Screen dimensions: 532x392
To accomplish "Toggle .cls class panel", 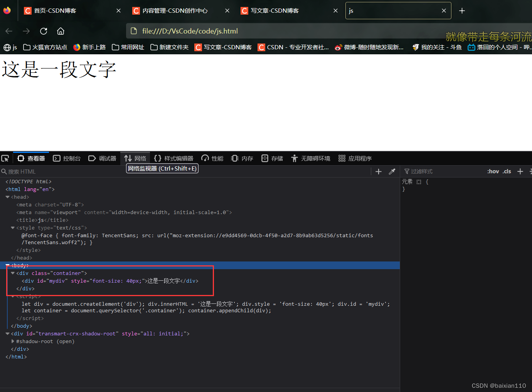I will click(507, 171).
